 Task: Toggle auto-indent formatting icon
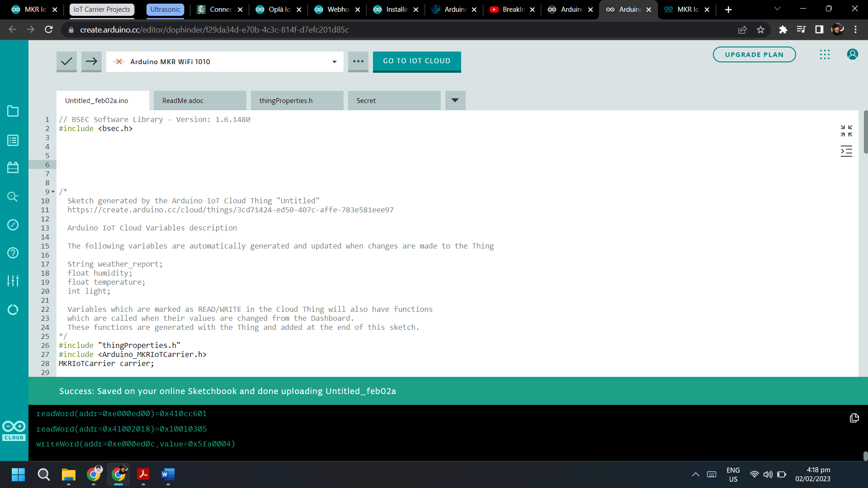tap(846, 151)
